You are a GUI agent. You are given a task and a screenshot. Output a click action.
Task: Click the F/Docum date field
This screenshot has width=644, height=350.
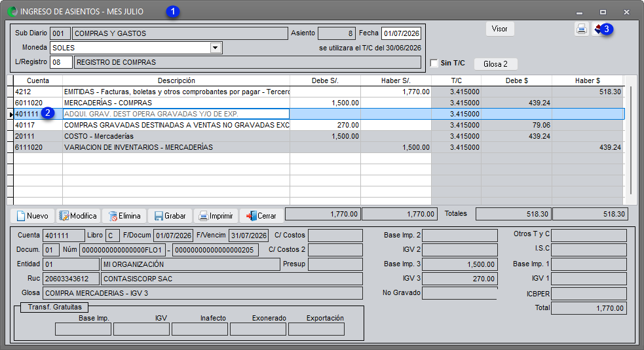click(174, 236)
